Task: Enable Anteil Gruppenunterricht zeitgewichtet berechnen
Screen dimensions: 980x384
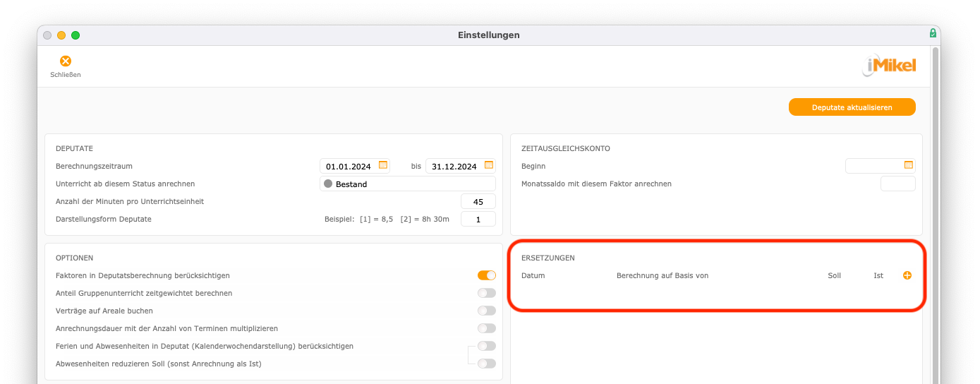Action: point(487,293)
